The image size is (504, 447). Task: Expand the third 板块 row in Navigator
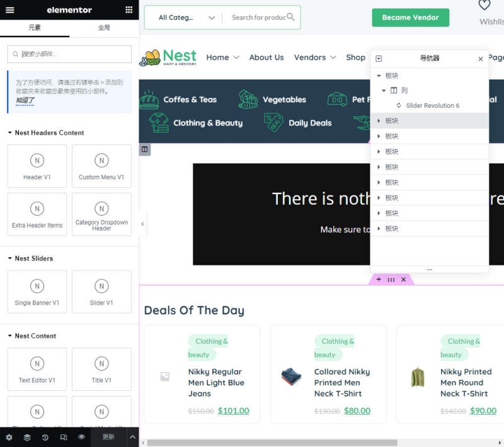coord(379,136)
